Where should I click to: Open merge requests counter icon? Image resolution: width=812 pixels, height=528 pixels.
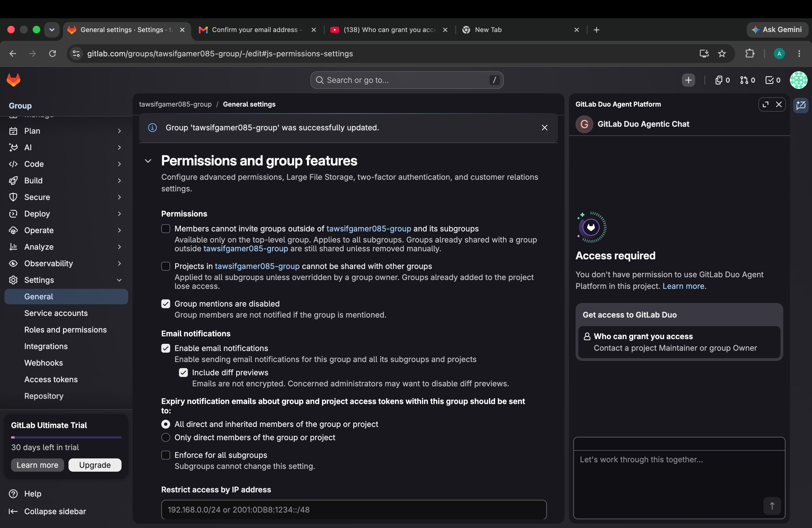tap(747, 80)
